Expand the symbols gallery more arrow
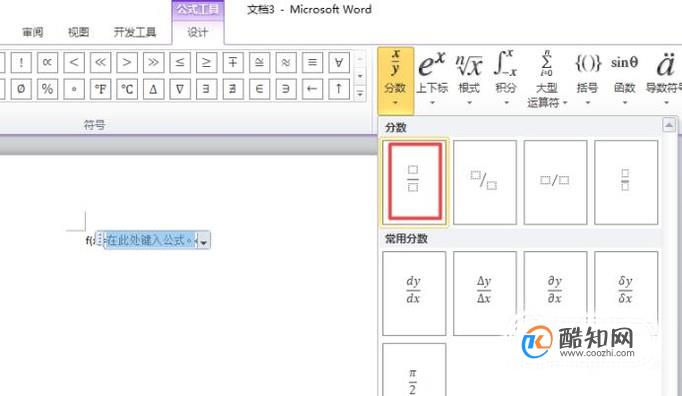Screen dimensions: 682x396 pos(360,93)
